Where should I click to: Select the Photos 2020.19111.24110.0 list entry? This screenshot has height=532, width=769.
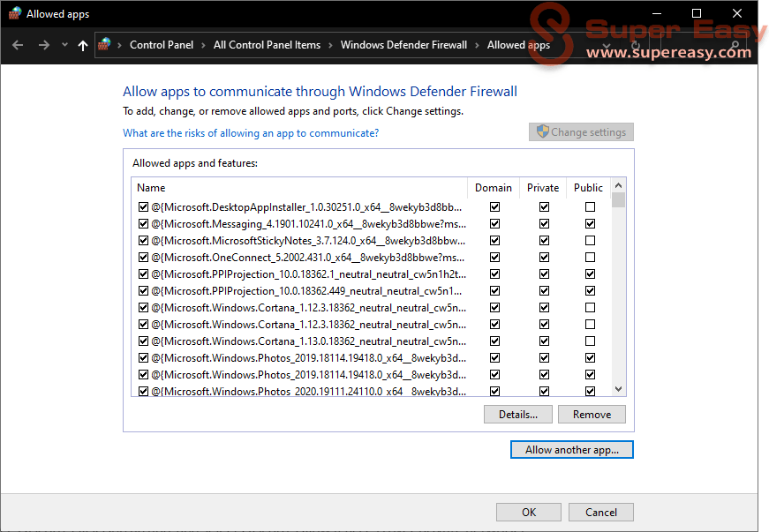[x=308, y=391]
